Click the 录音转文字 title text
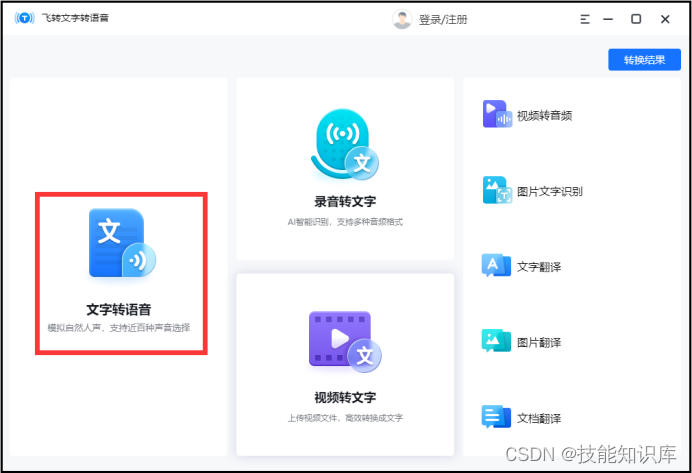 (x=345, y=202)
